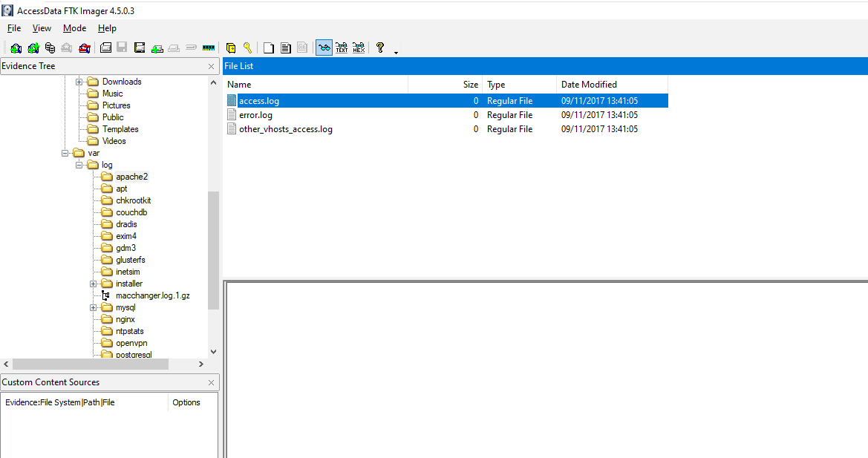
Task: Expand the installer folder node
Action: 94,284
